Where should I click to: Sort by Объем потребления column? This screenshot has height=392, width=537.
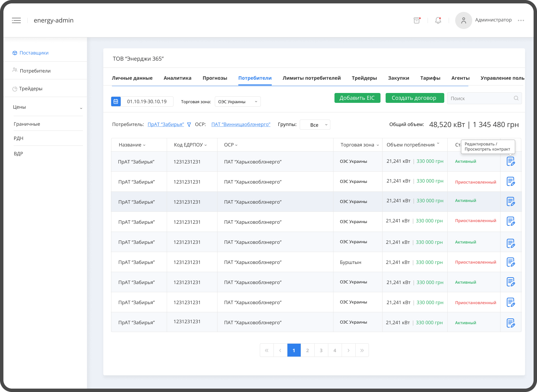[413, 145]
